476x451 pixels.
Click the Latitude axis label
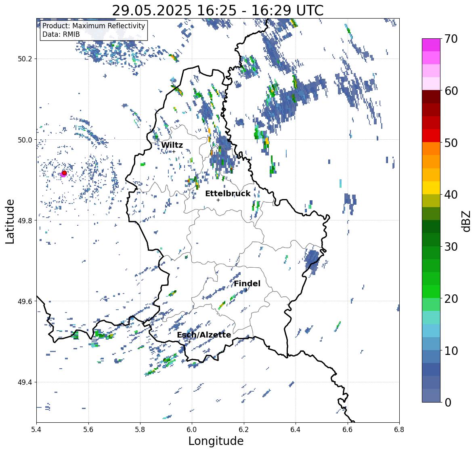[10, 221]
